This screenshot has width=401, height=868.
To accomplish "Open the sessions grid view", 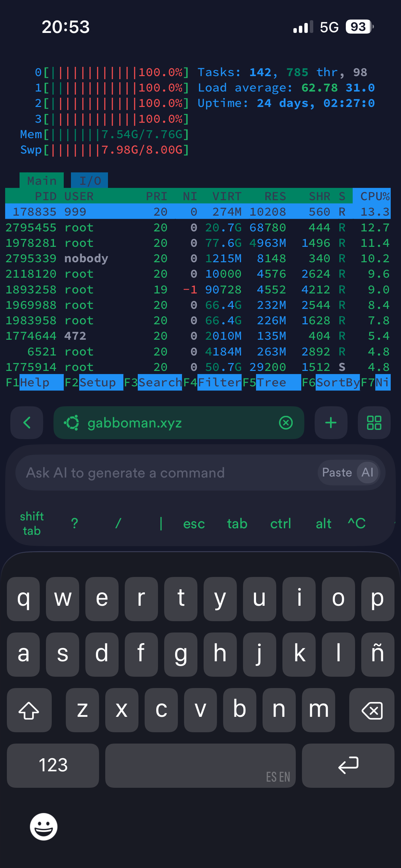I will point(374,423).
